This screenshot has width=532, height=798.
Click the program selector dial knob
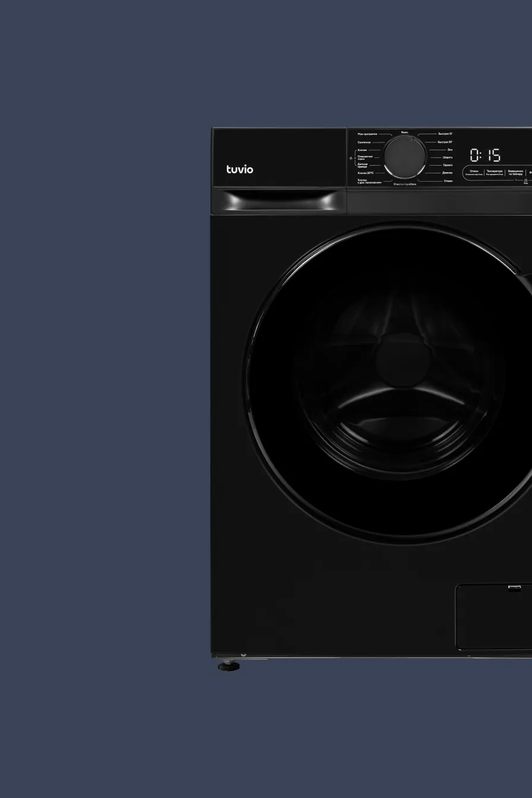tap(404, 156)
